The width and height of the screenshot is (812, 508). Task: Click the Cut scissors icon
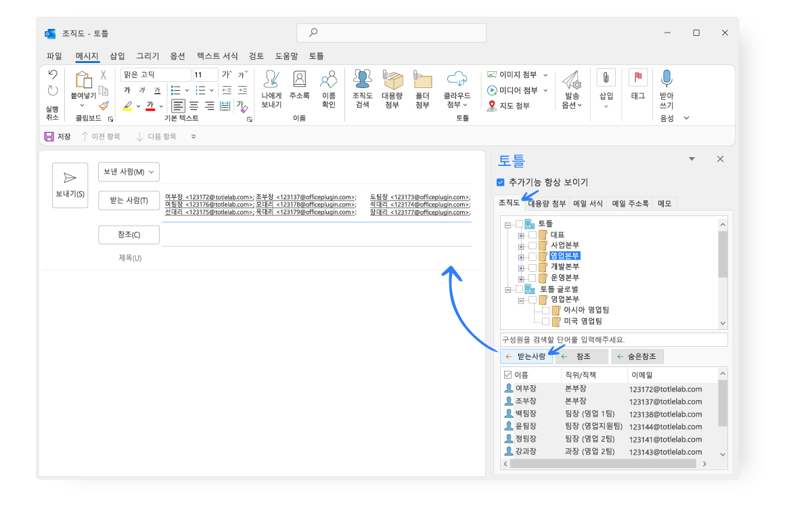point(104,75)
